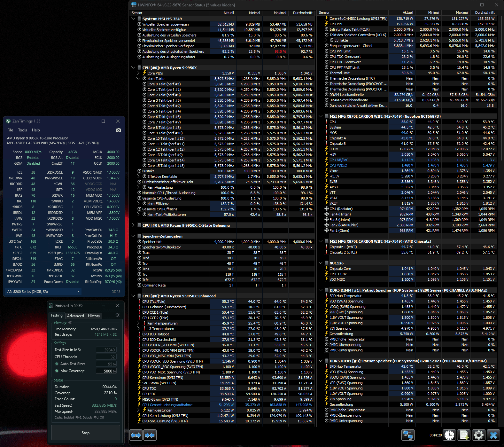Expand the L3 Takte row

(x=326, y=40)
